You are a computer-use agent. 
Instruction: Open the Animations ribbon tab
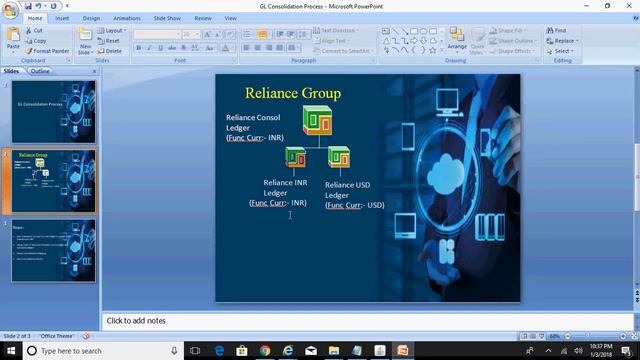click(127, 18)
